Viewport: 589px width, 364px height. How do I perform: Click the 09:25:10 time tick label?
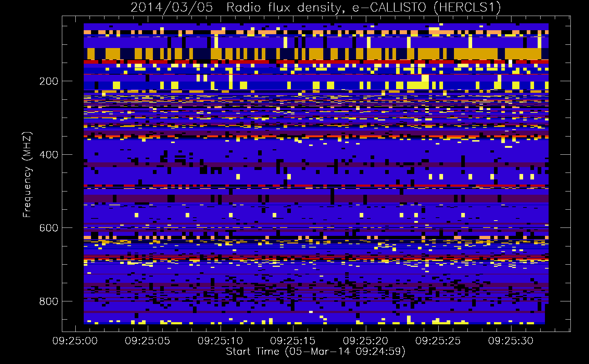[x=220, y=341]
